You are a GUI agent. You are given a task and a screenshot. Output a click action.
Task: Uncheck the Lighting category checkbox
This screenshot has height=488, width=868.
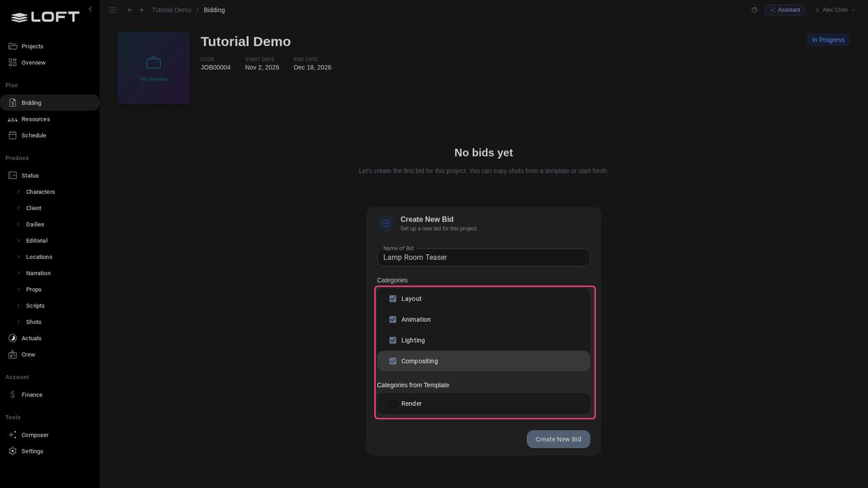coord(393,340)
